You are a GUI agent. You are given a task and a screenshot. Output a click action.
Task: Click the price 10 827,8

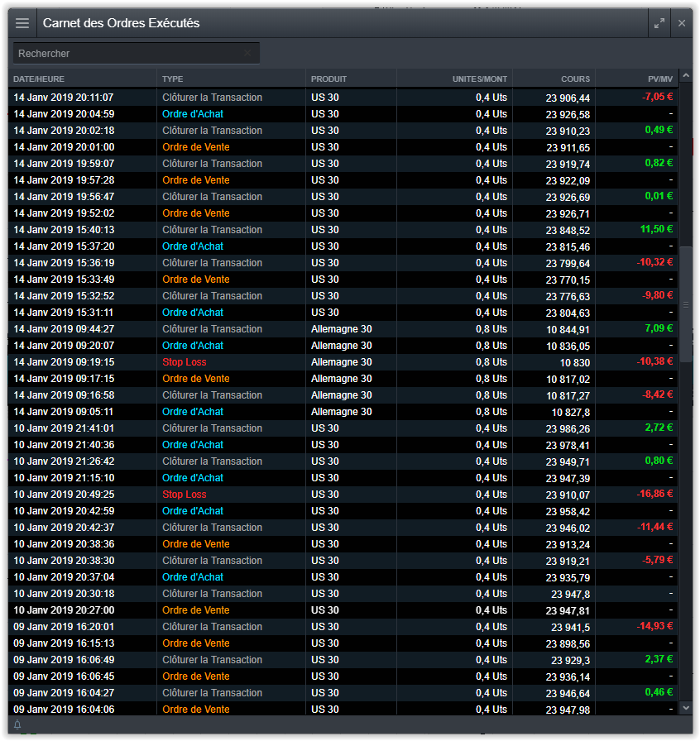[571, 412]
